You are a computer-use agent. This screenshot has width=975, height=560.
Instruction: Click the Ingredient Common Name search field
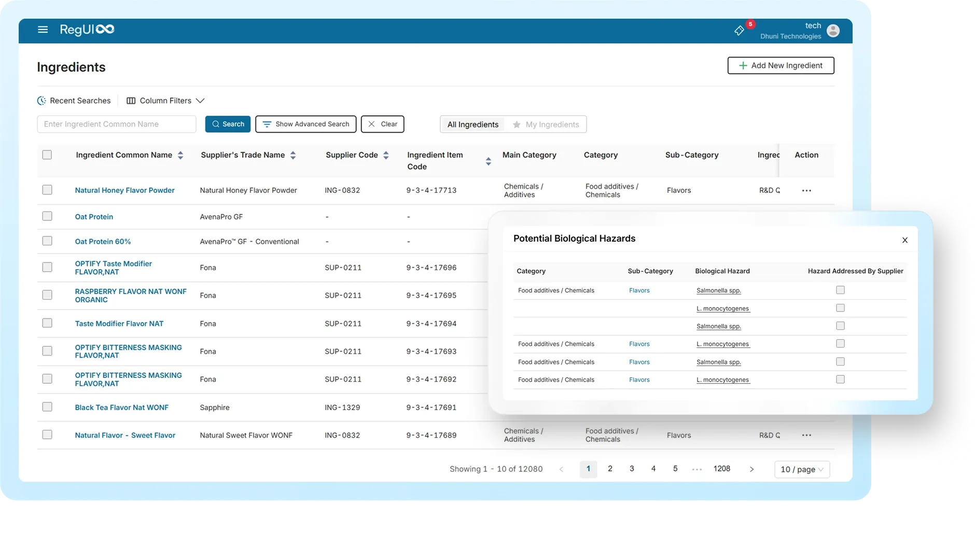[117, 124]
